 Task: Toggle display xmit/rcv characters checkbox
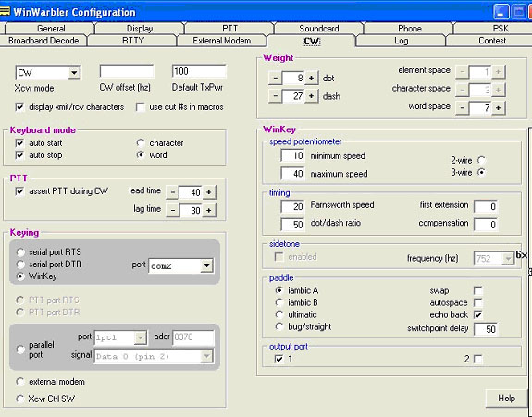click(x=19, y=107)
